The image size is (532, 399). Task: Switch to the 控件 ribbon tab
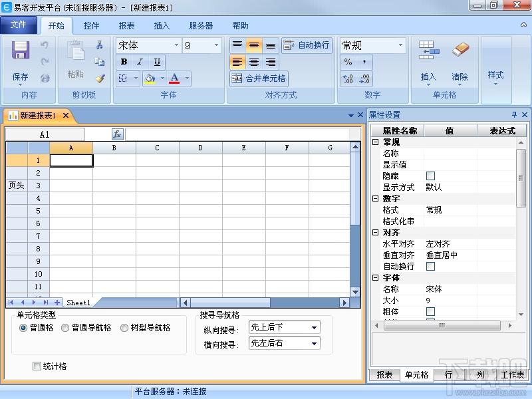coord(91,26)
